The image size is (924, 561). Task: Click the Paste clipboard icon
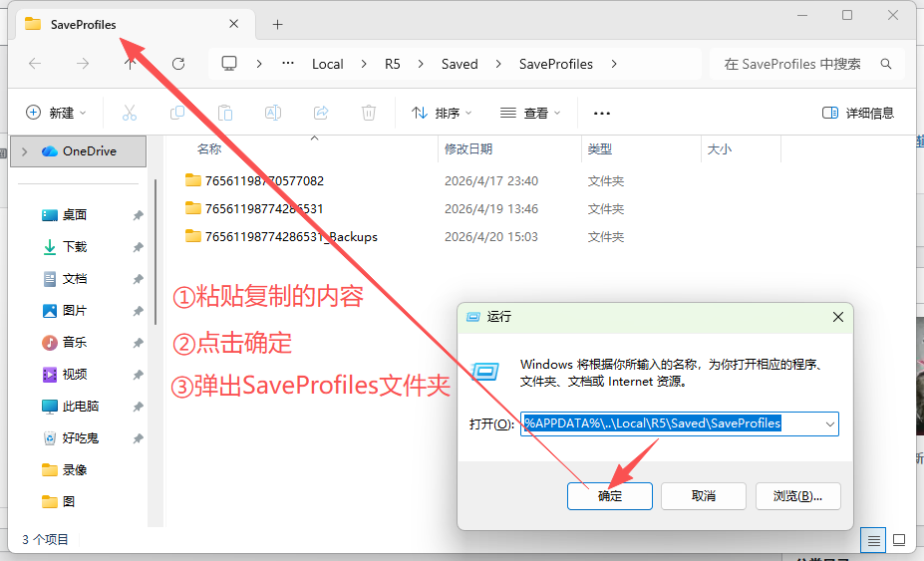click(225, 113)
